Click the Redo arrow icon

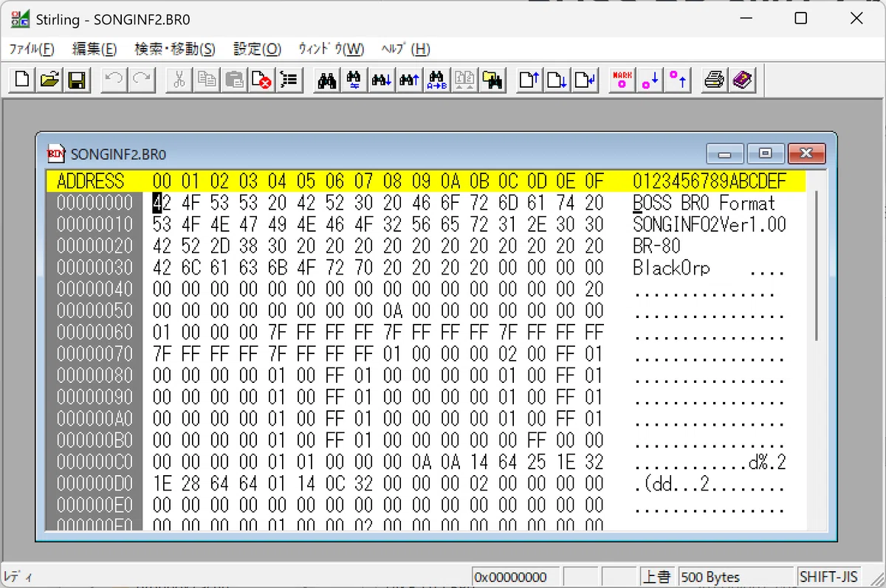click(141, 80)
